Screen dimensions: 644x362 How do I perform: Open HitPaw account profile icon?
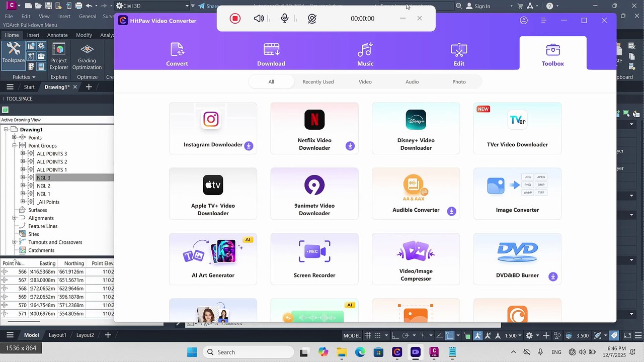[x=524, y=21]
